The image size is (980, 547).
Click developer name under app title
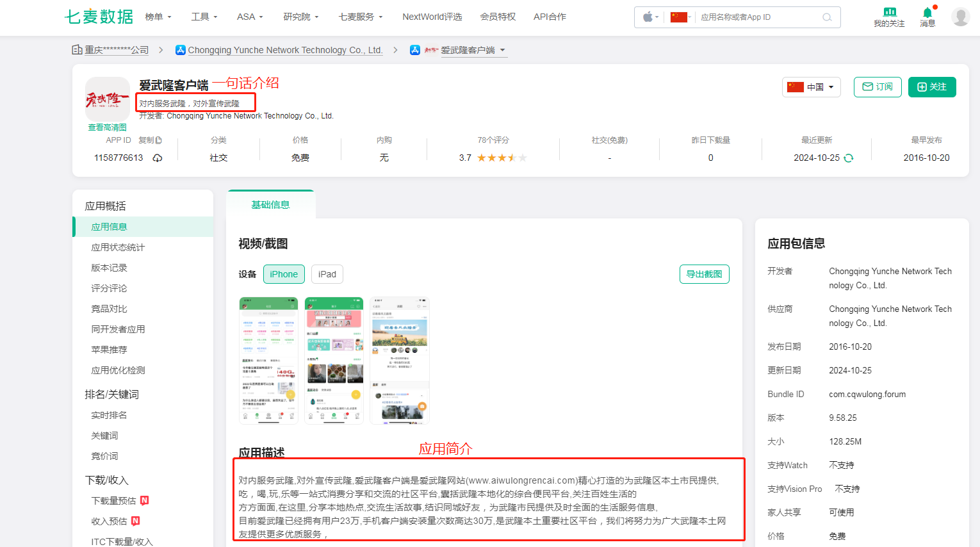pos(250,116)
